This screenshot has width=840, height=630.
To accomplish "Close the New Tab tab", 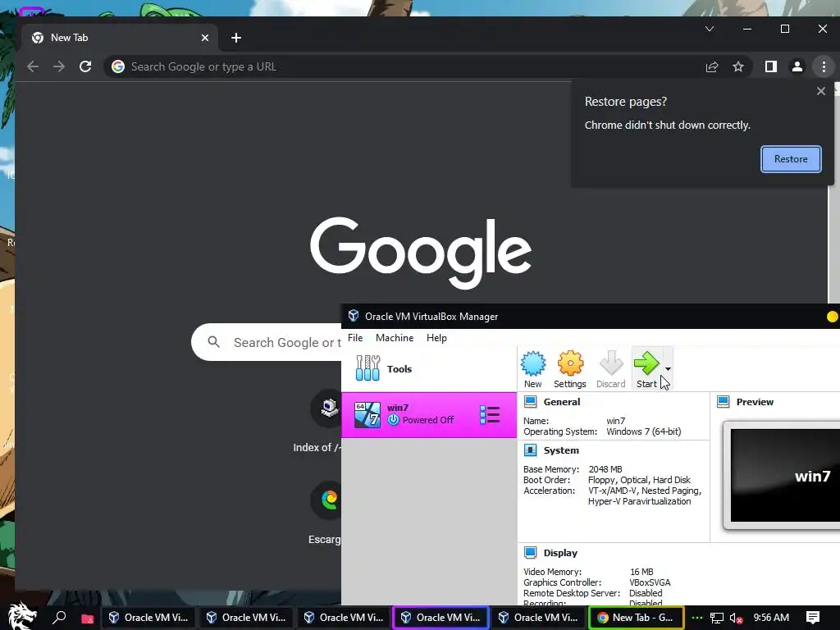I will click(x=204, y=38).
